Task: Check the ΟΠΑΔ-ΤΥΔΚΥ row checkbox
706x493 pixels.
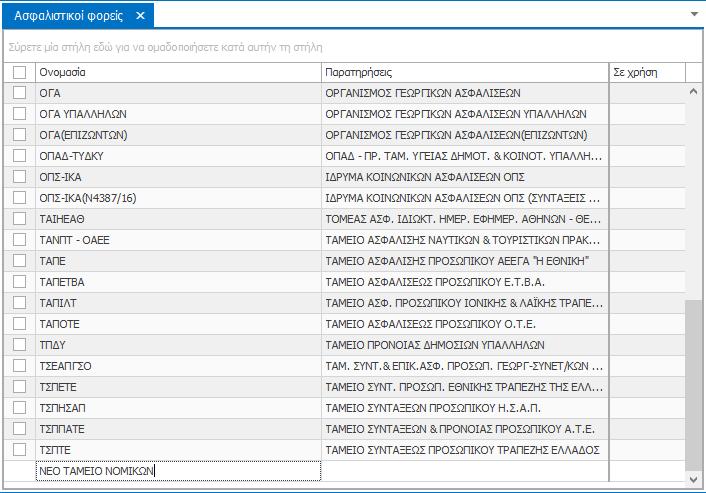Action: [19, 156]
